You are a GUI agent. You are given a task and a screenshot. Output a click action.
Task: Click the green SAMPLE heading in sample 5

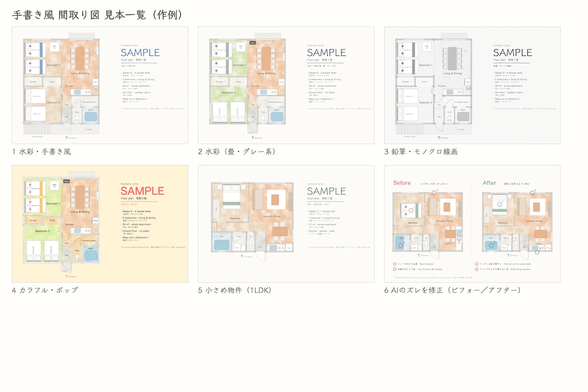tap(326, 191)
